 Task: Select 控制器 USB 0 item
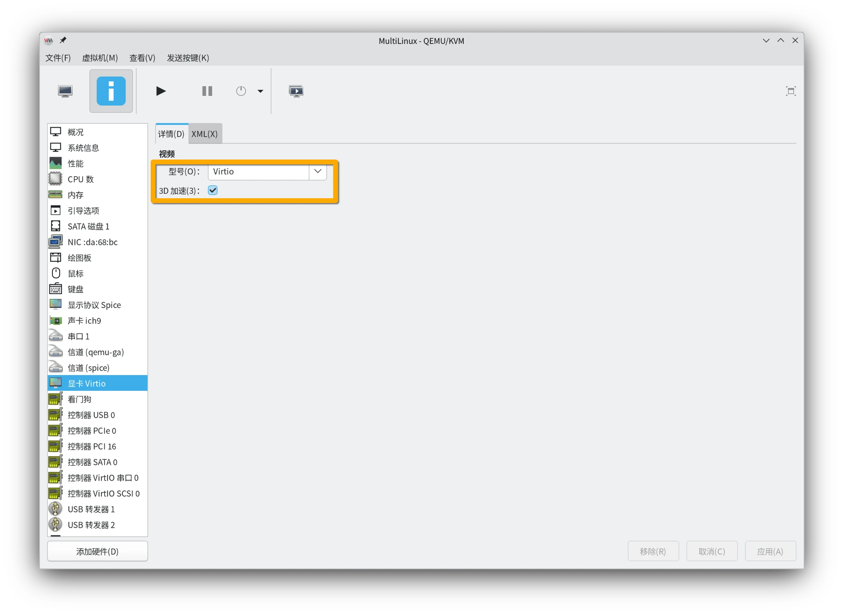click(x=97, y=415)
